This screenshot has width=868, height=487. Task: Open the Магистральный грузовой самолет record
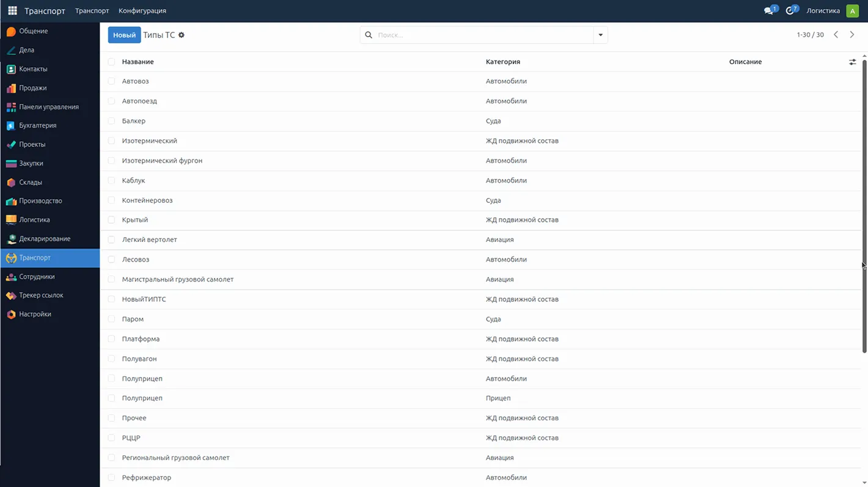178,279
